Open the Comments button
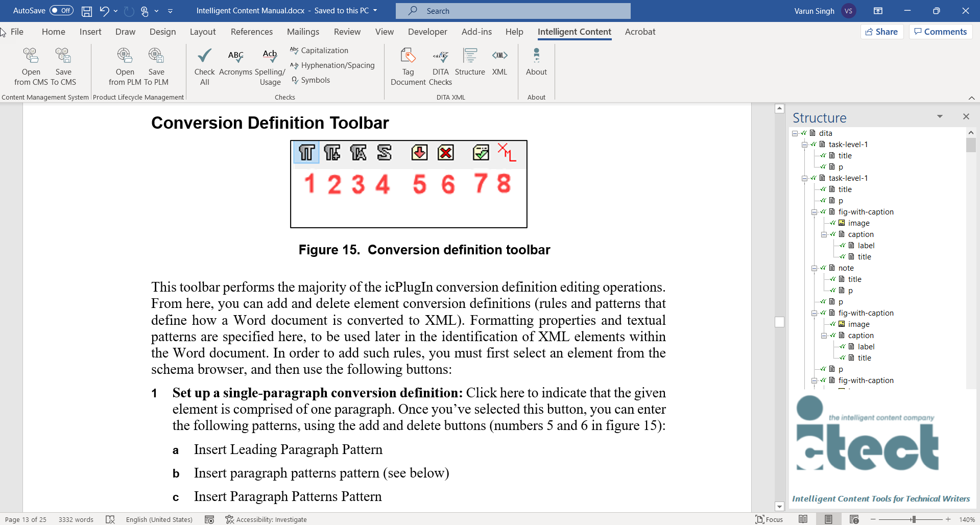The width and height of the screenshot is (980, 525). coord(941,32)
